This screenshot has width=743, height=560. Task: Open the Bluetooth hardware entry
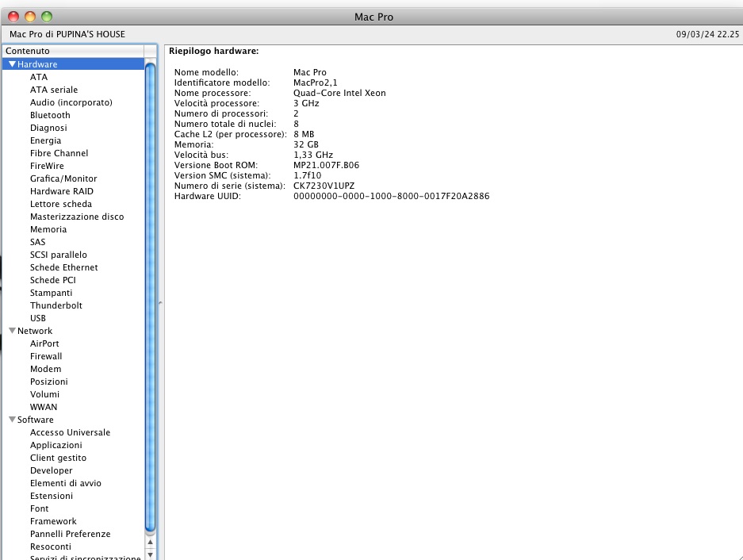click(x=50, y=115)
